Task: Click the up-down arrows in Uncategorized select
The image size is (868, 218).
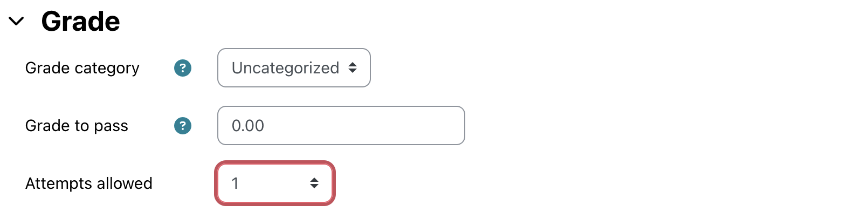Action: coord(353,67)
